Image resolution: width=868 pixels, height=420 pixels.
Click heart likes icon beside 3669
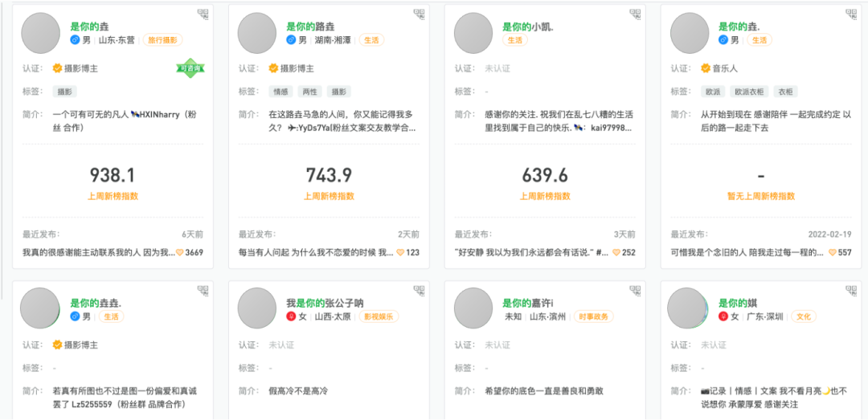tap(179, 252)
